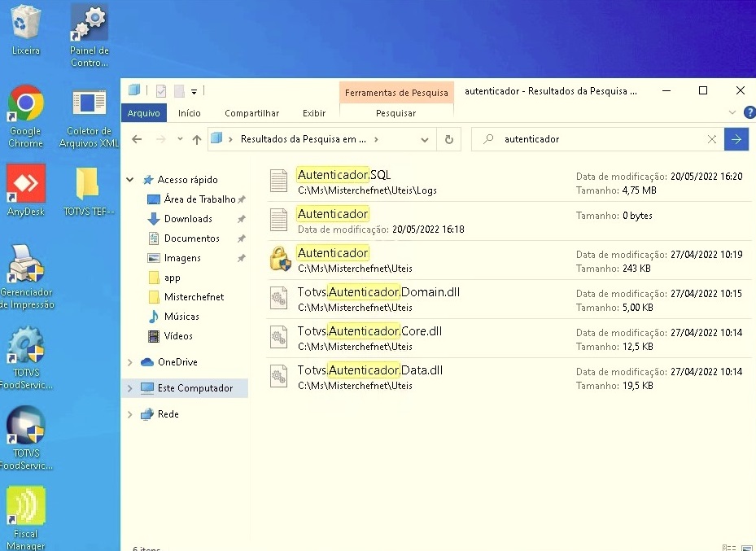Refresh the search results

449,139
